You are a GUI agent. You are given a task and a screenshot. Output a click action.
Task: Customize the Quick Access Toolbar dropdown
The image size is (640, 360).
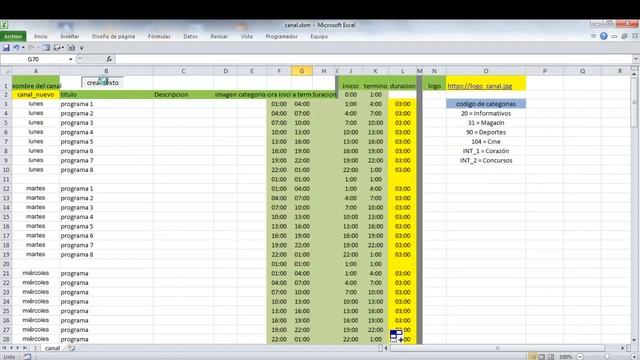(x=82, y=48)
